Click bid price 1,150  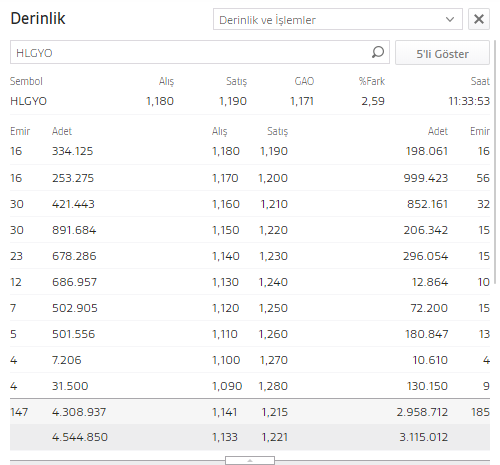pos(226,230)
